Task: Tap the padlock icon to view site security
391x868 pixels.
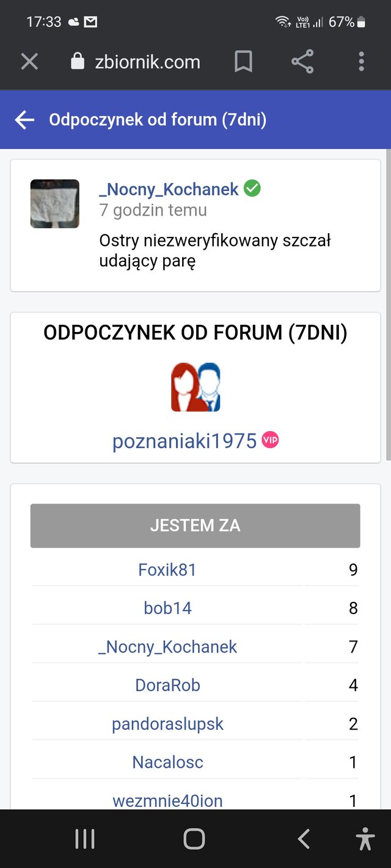Action: click(x=77, y=61)
